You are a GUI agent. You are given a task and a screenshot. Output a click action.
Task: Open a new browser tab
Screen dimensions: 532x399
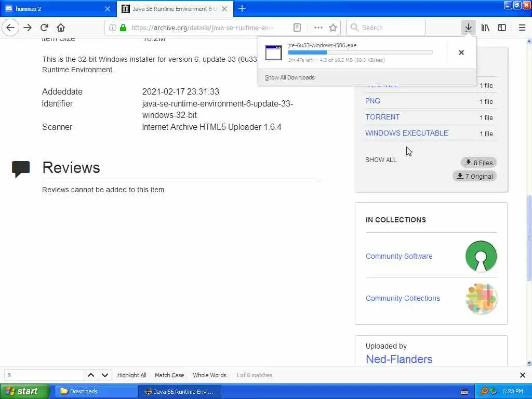pos(242,8)
